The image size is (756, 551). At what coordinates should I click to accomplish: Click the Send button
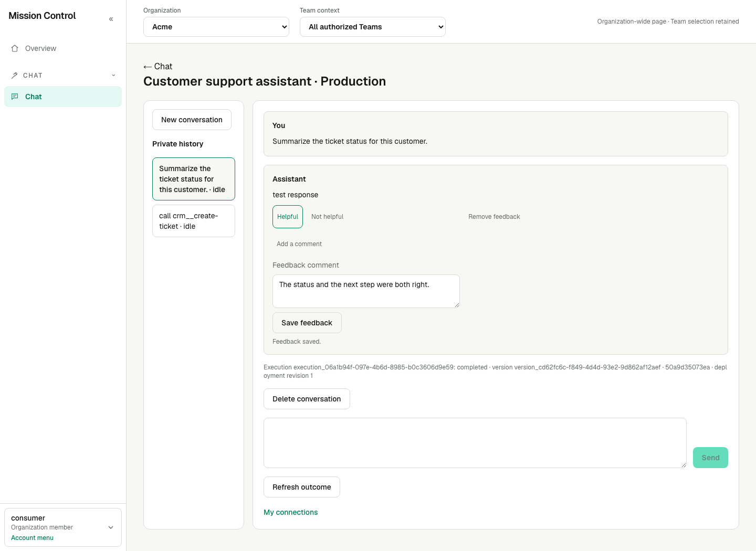pos(710,458)
